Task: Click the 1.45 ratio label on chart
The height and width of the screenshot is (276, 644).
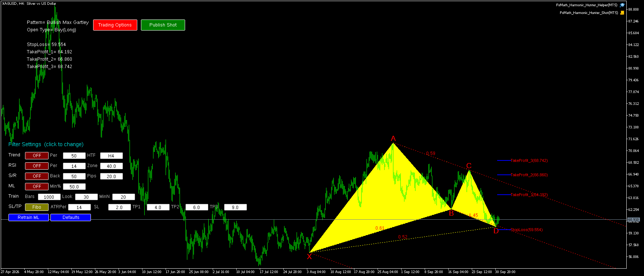Action: 473,215
